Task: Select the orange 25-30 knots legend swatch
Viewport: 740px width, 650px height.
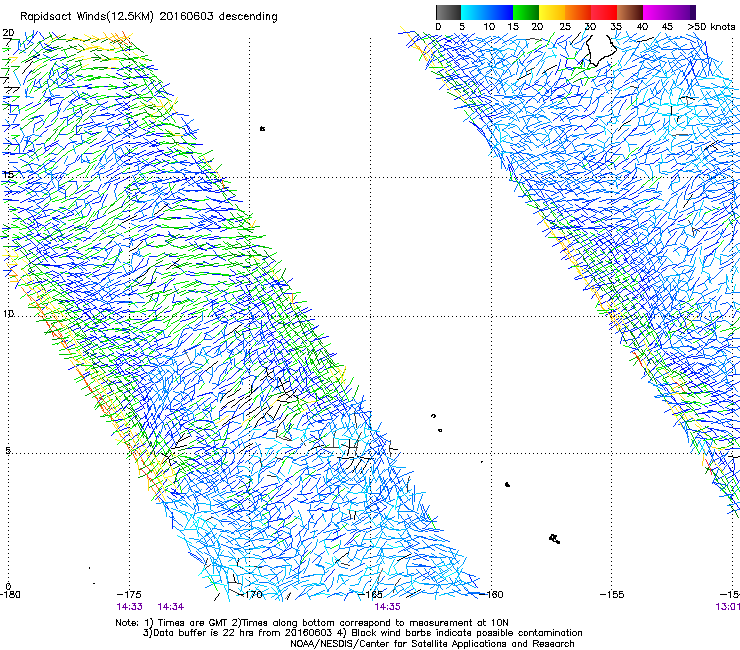Action: [578, 12]
